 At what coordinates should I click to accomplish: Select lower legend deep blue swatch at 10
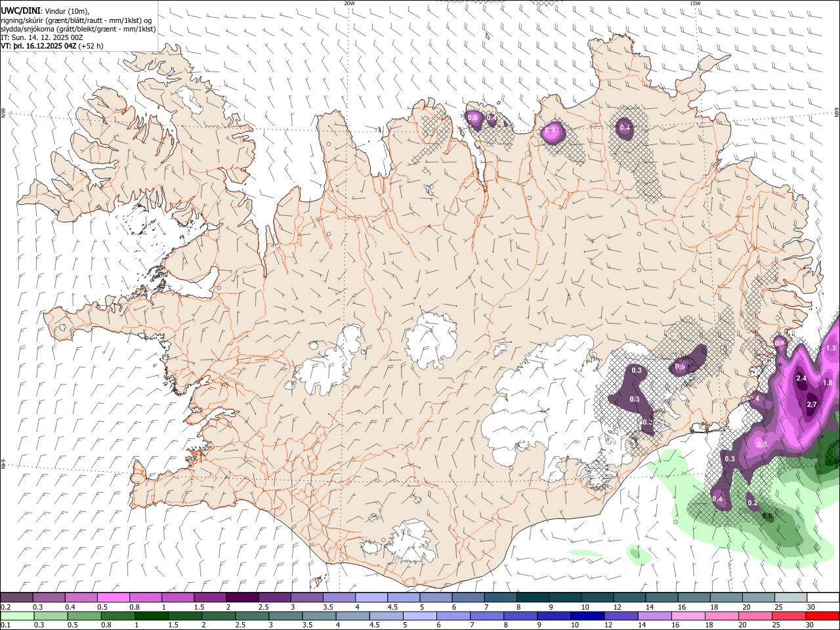(587, 616)
